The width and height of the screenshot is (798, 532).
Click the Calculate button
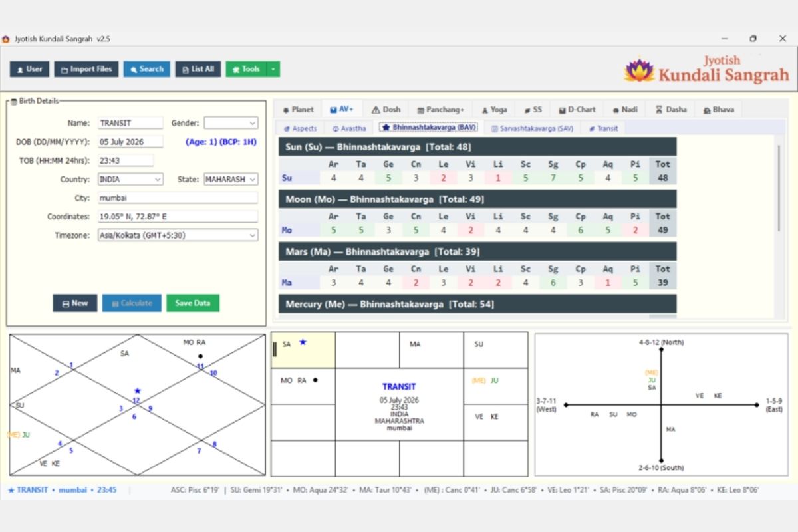(x=132, y=303)
